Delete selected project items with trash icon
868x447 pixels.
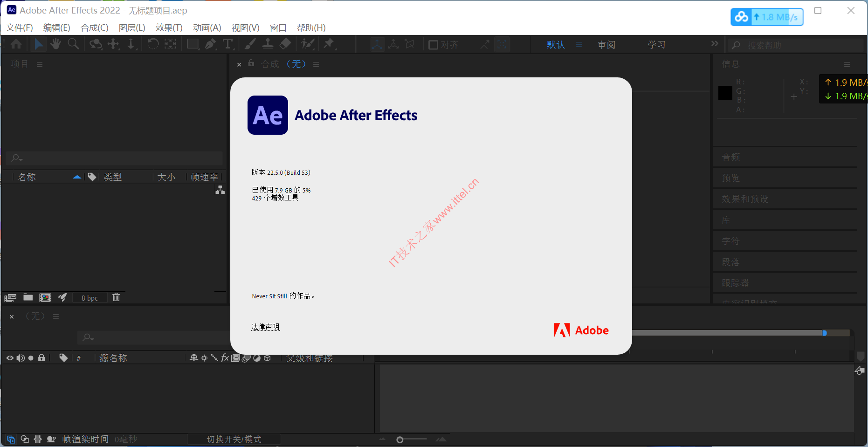[117, 297]
